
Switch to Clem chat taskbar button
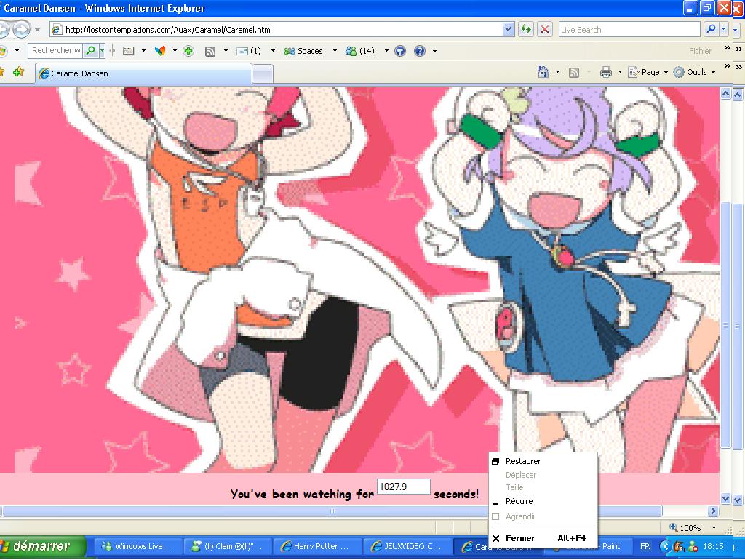227,546
